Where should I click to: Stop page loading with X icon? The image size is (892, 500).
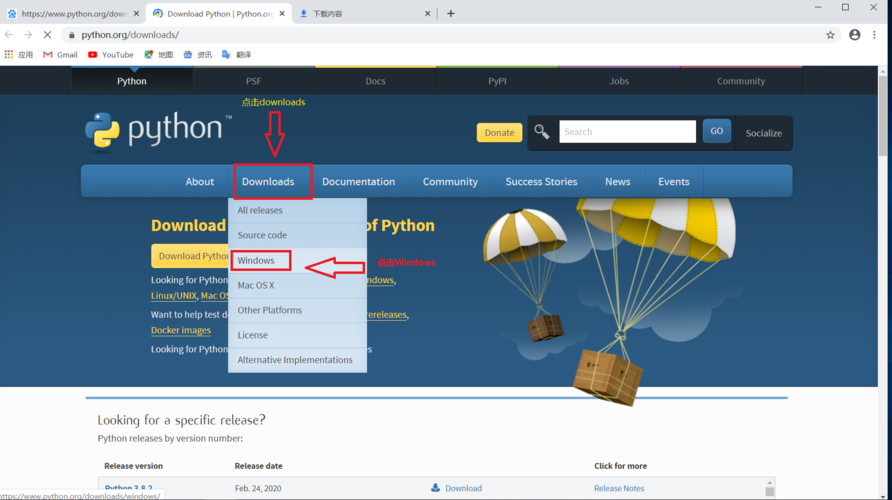[47, 35]
